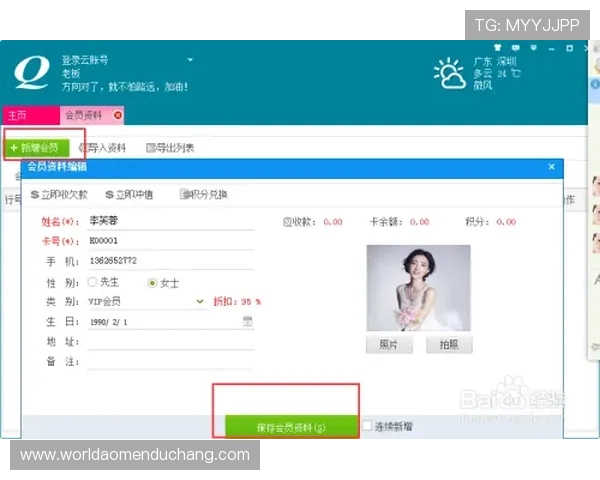Viewport: 600px width, 480px height.
Task: Click 立即收欠款 collect debt button
Action: tap(59, 195)
